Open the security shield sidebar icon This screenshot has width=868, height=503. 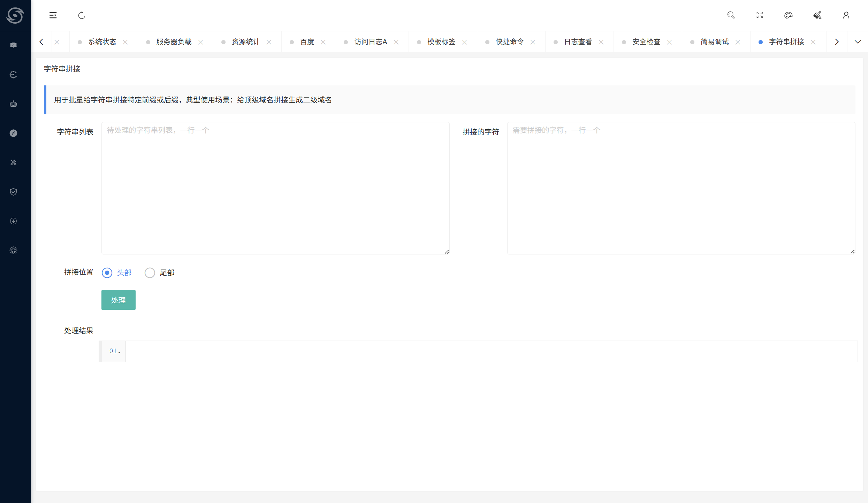pyautogui.click(x=13, y=192)
